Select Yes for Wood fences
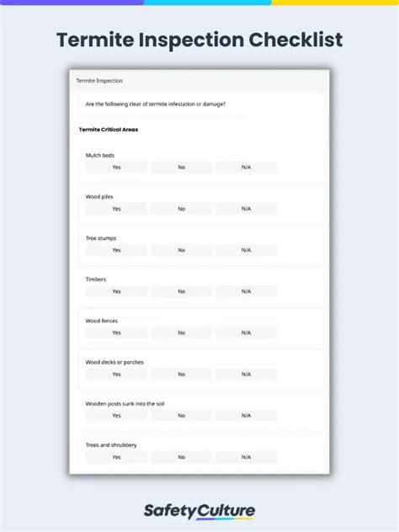The height and width of the screenshot is (532, 399). coord(116,332)
